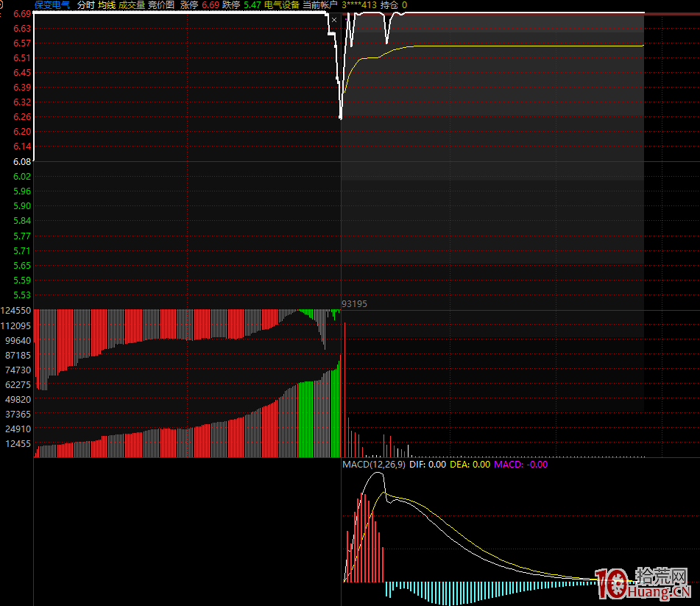
Task: Click the 跌停 limit-down price 5.47
Action: pyautogui.click(x=252, y=5)
